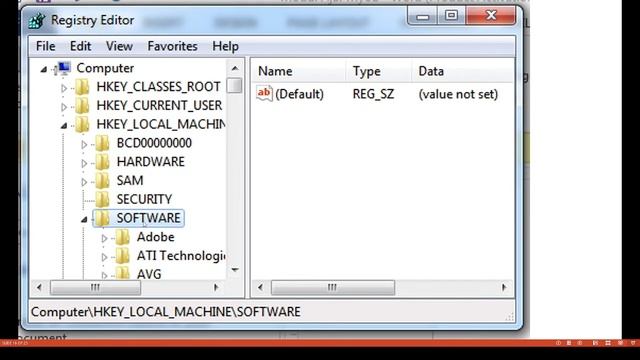
Task: Select the AVG key label
Action: [x=149, y=273]
